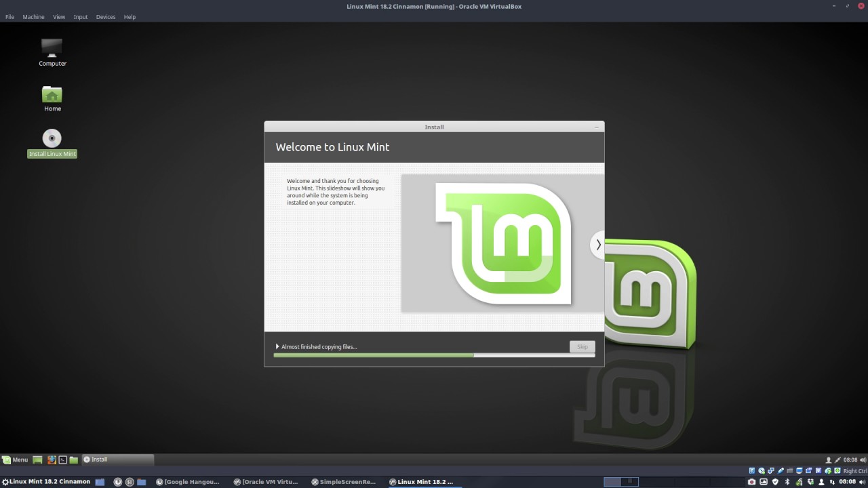868x488 pixels.
Task: Open the host tray Dropbox icon
Action: click(x=810, y=482)
